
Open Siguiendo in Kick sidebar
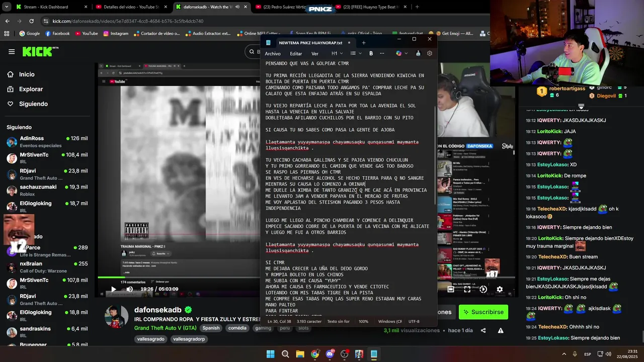tap(33, 104)
